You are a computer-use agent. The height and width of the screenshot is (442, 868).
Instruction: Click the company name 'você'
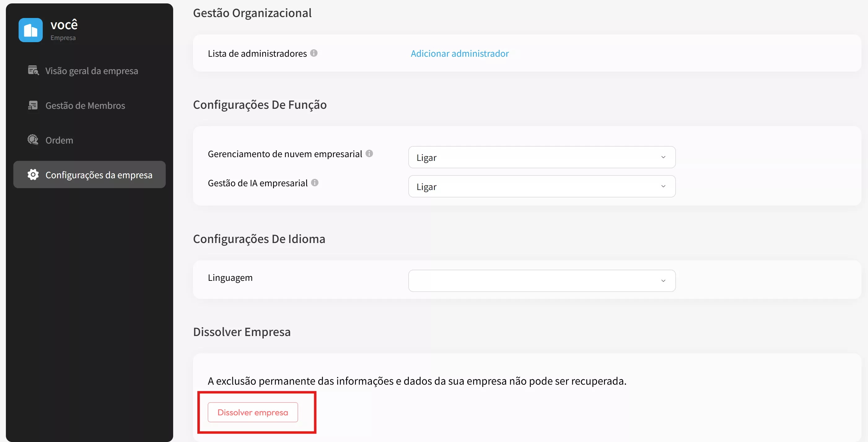point(64,24)
